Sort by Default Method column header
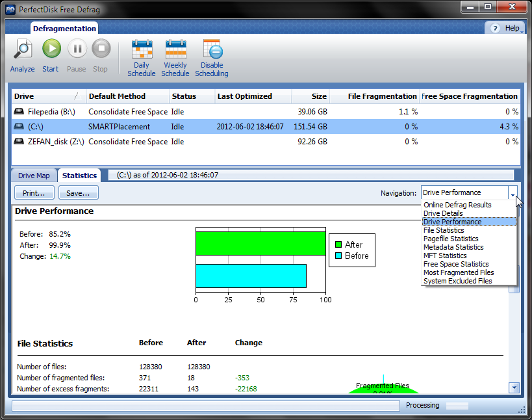Image resolution: width=532 pixels, height=420 pixels. click(128, 96)
